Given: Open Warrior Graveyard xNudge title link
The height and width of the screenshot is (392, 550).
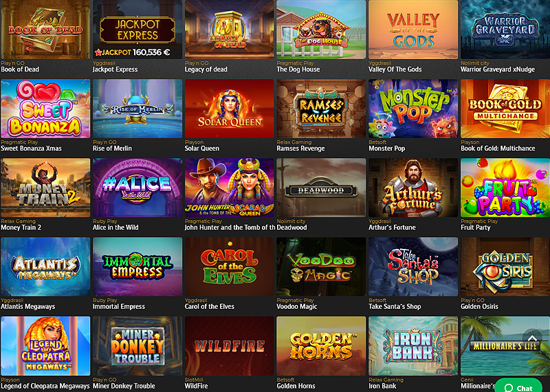Looking at the screenshot, I should coord(497,69).
